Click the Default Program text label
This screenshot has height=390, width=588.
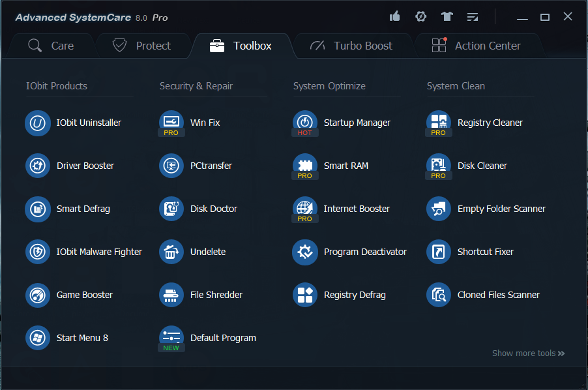pos(223,338)
